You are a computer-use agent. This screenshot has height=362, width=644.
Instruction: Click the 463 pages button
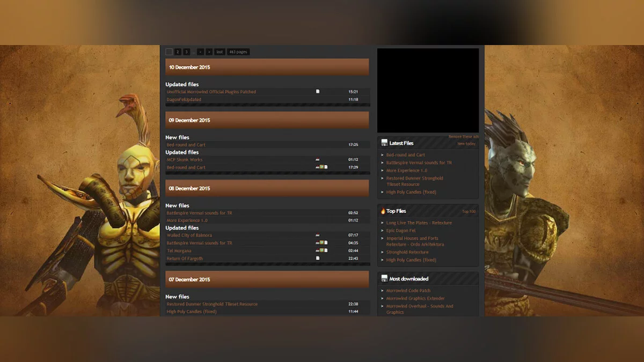(238, 52)
